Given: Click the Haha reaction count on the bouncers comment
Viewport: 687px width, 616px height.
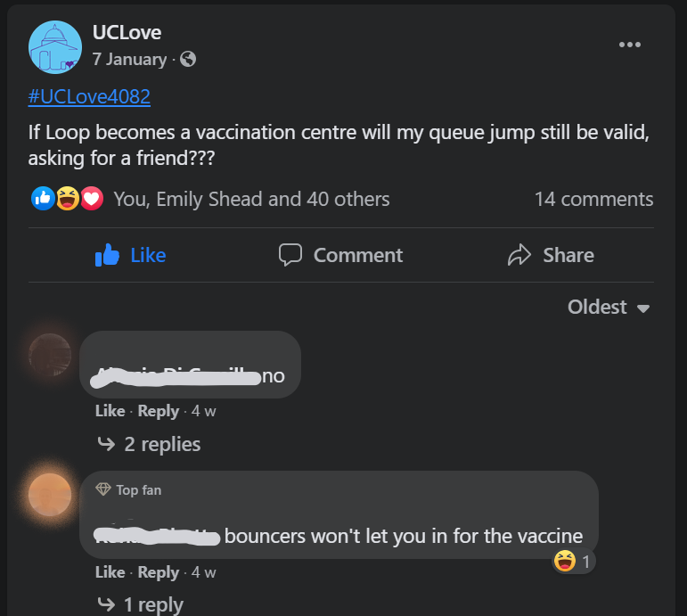Looking at the screenshot, I should [574, 562].
